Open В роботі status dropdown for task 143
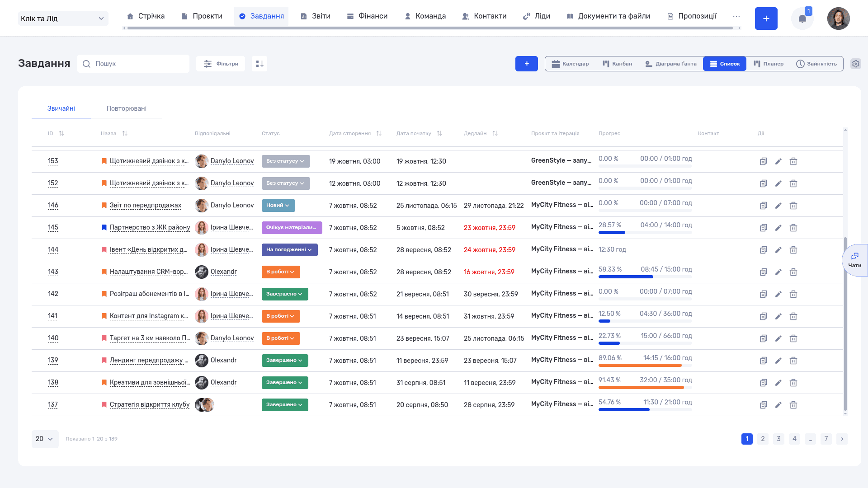 tap(281, 272)
